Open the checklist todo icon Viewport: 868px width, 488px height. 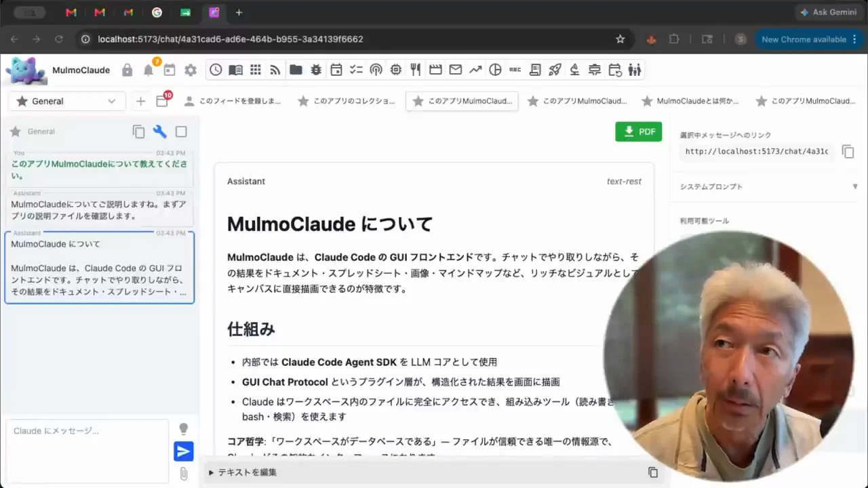(x=356, y=69)
